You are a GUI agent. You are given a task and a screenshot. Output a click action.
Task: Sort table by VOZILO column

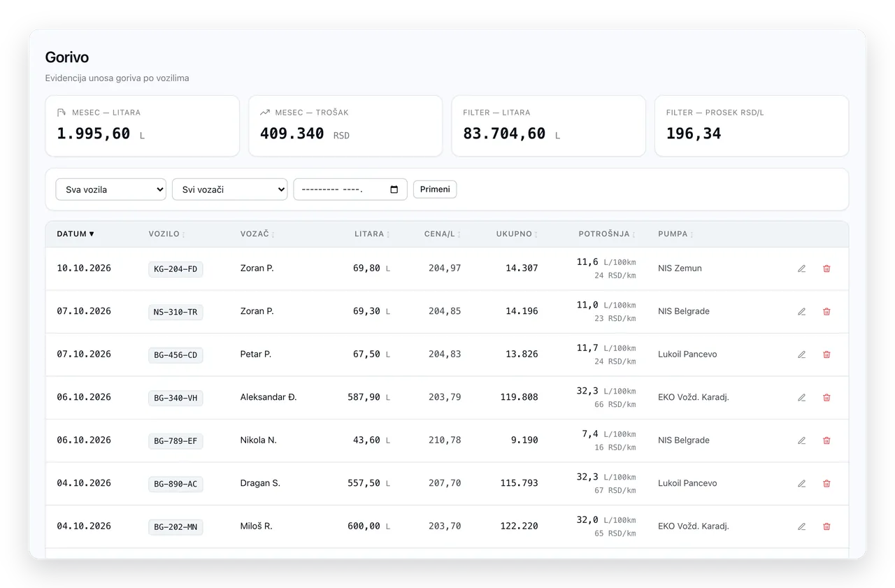(x=167, y=234)
